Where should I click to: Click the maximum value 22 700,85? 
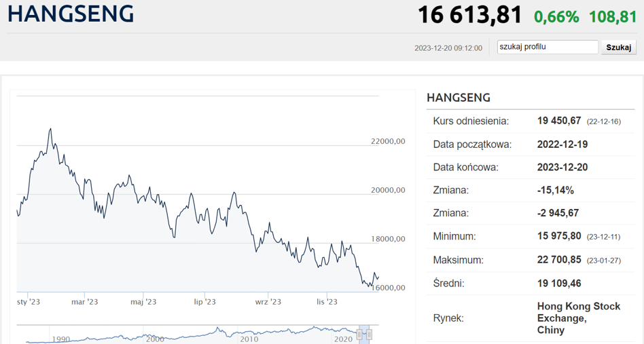(559, 260)
